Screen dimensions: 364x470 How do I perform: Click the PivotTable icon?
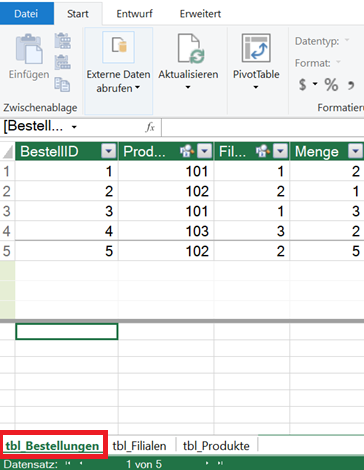tap(256, 48)
